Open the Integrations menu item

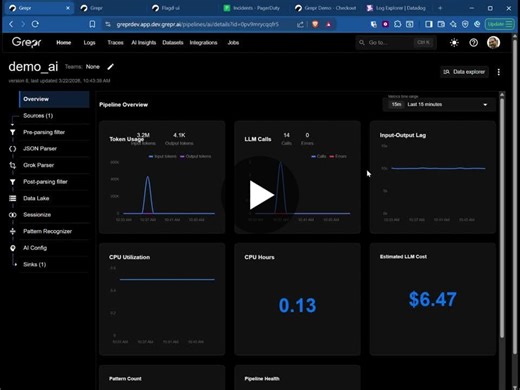[x=203, y=43]
